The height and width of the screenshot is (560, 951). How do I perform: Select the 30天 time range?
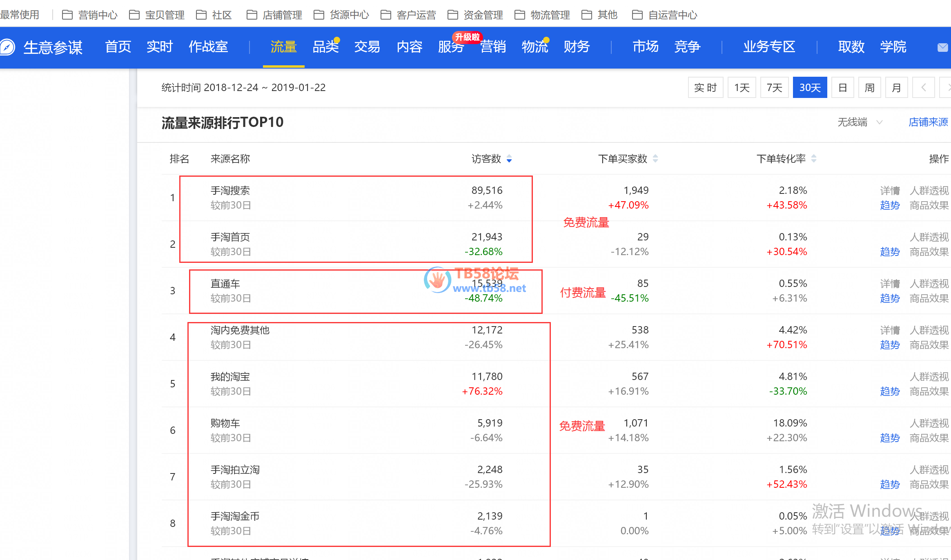809,87
